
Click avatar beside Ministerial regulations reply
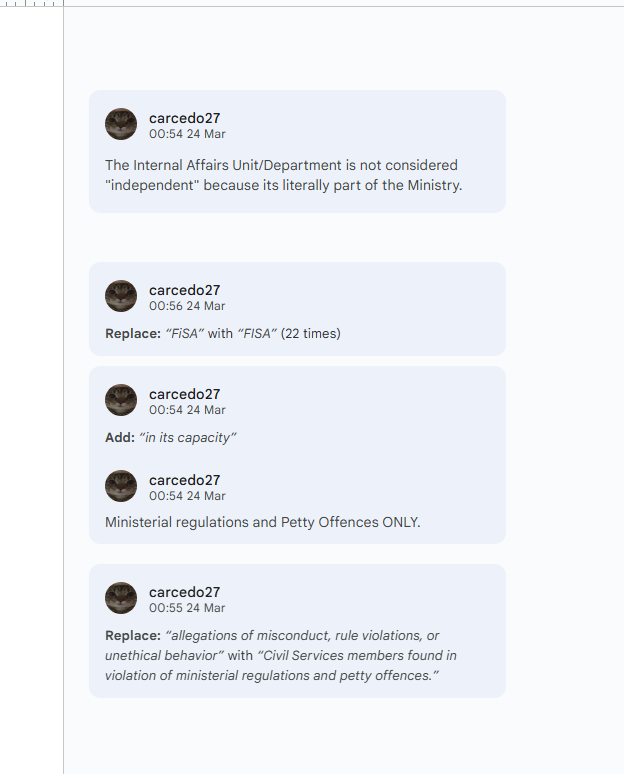121,486
